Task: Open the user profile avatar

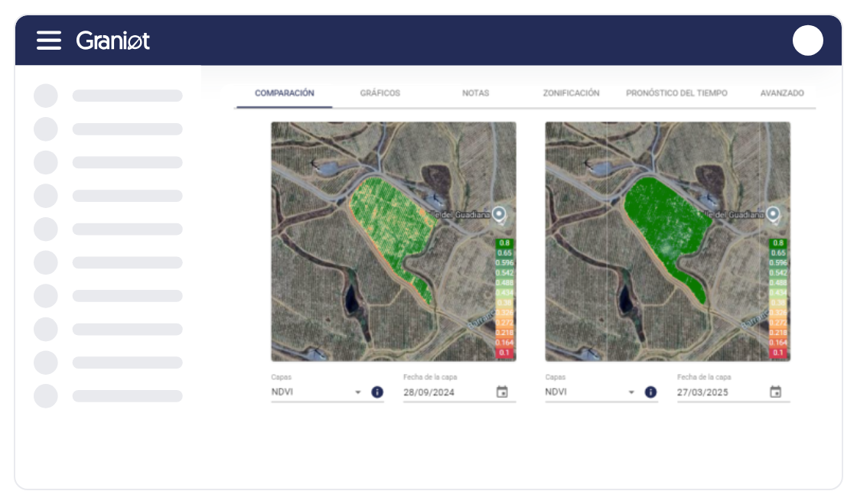Action: 807,41
